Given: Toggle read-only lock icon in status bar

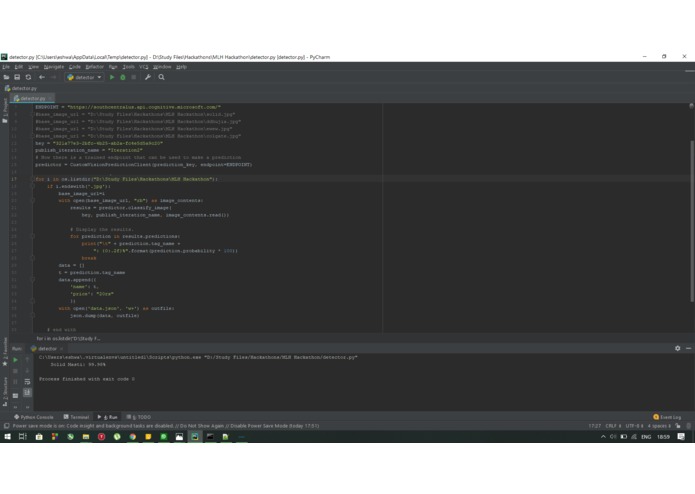Looking at the screenshot, I should pos(678,426).
